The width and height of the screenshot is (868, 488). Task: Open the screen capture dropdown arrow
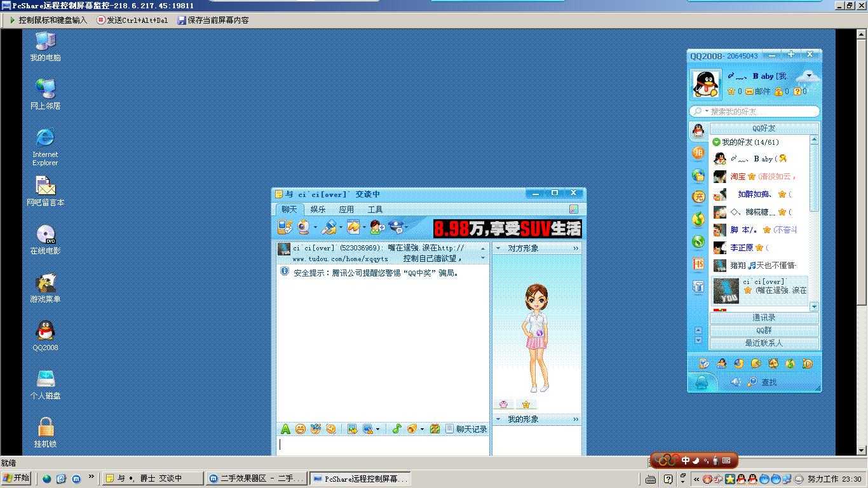click(x=377, y=430)
